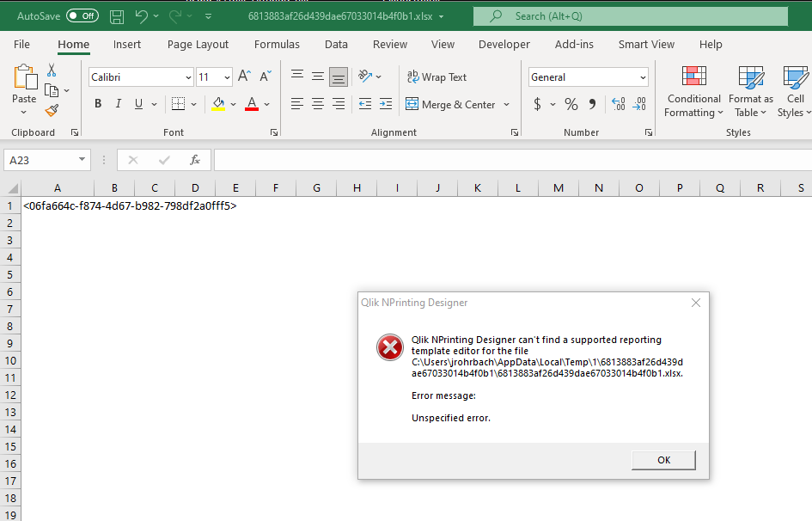Switch to the Page Layout tab
This screenshot has width=812, height=521.
tap(198, 45)
